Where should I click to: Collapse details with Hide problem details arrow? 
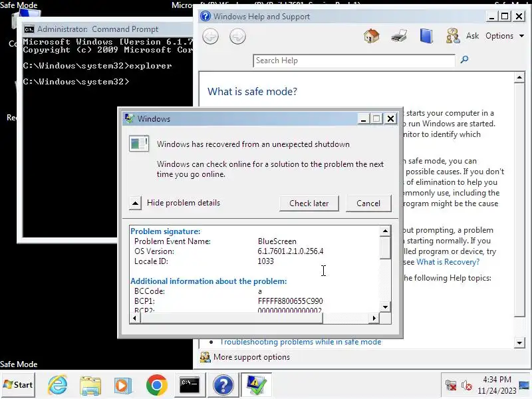tap(135, 203)
